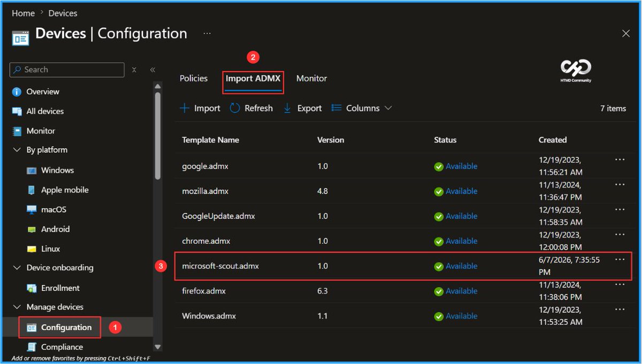Click the All devices icon

[x=17, y=111]
